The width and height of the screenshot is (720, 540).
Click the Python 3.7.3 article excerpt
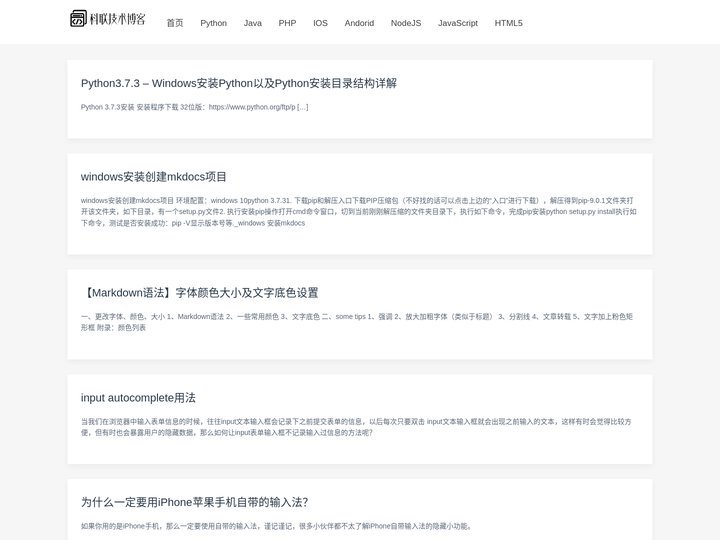[195, 107]
